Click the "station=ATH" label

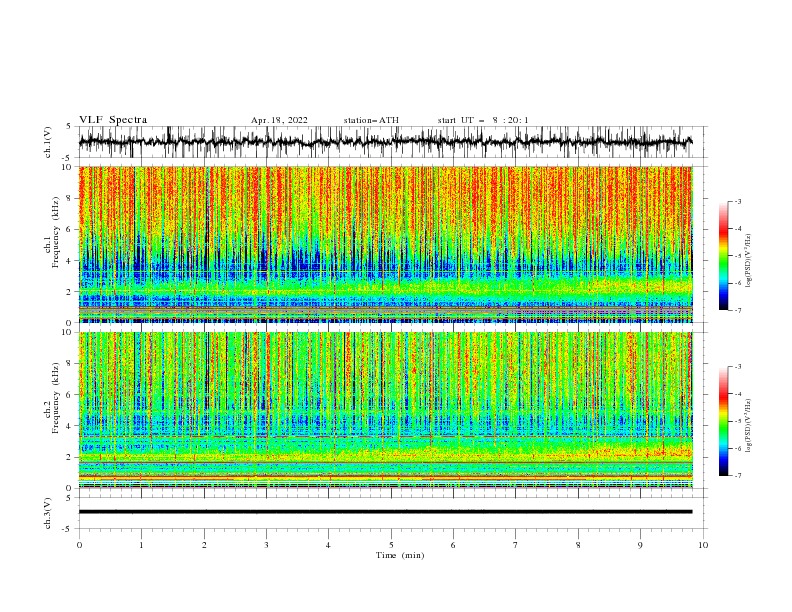(371, 120)
